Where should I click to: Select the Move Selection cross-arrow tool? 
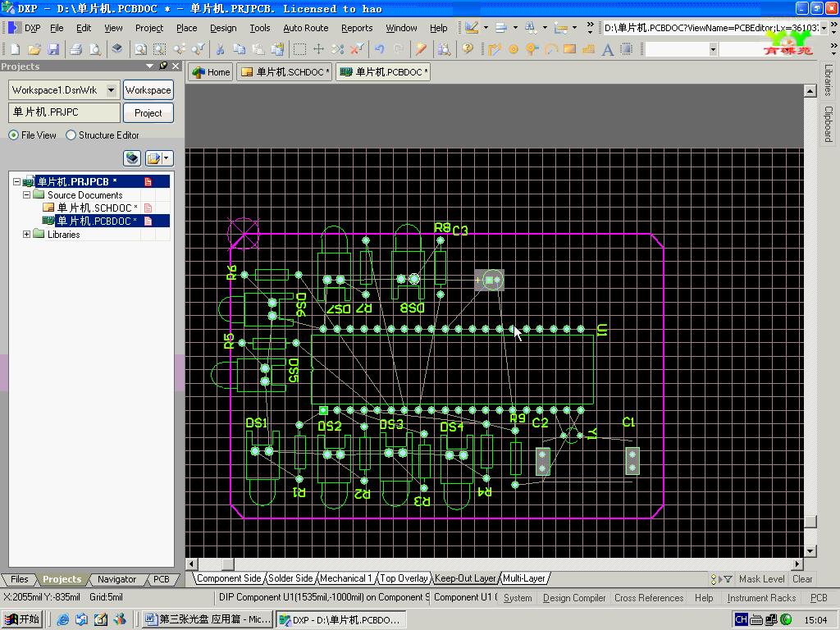tap(319, 49)
